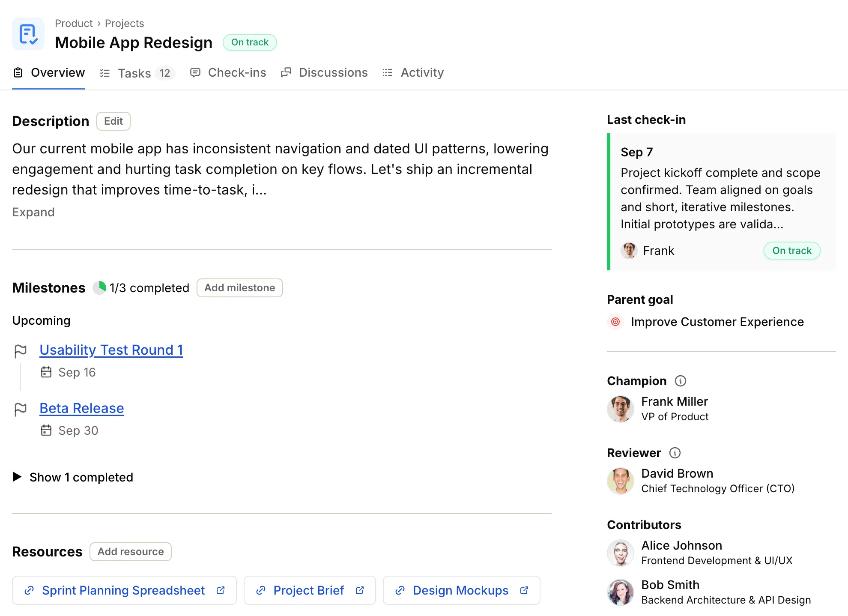Click the flag icon beside Beta Release
This screenshot has height=616, width=848.
(20, 409)
